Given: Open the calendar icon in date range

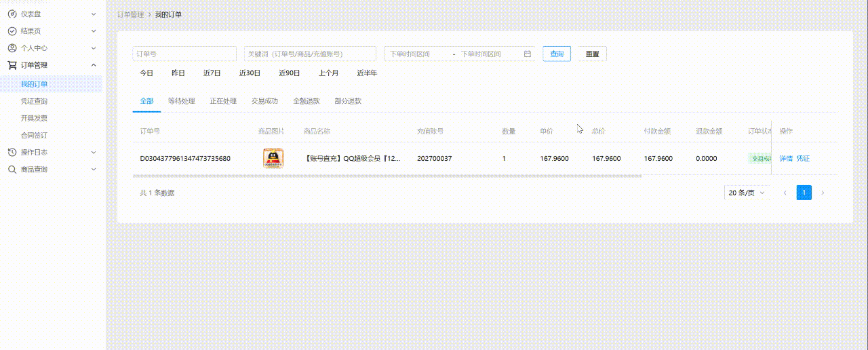Looking at the screenshot, I should [527, 54].
